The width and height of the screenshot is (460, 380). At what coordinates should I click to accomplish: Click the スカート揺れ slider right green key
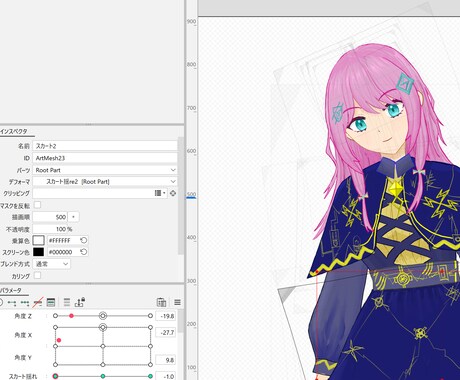coord(150,376)
